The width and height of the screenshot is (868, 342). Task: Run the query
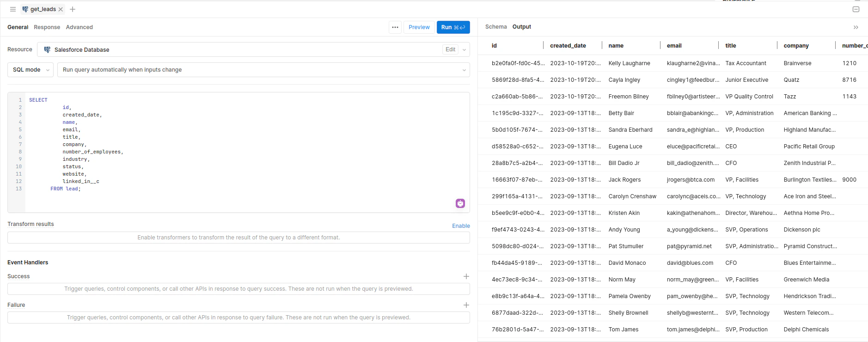point(453,27)
